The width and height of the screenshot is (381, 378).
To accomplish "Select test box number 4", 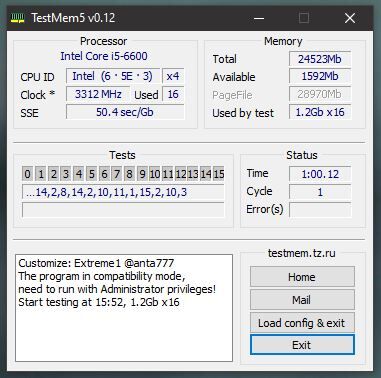I will coord(79,174).
